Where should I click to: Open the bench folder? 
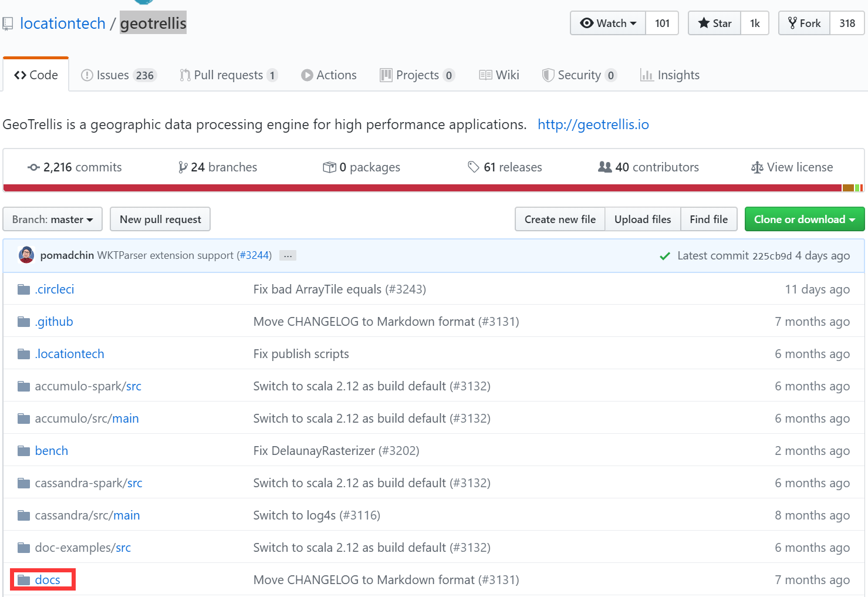[x=52, y=451]
